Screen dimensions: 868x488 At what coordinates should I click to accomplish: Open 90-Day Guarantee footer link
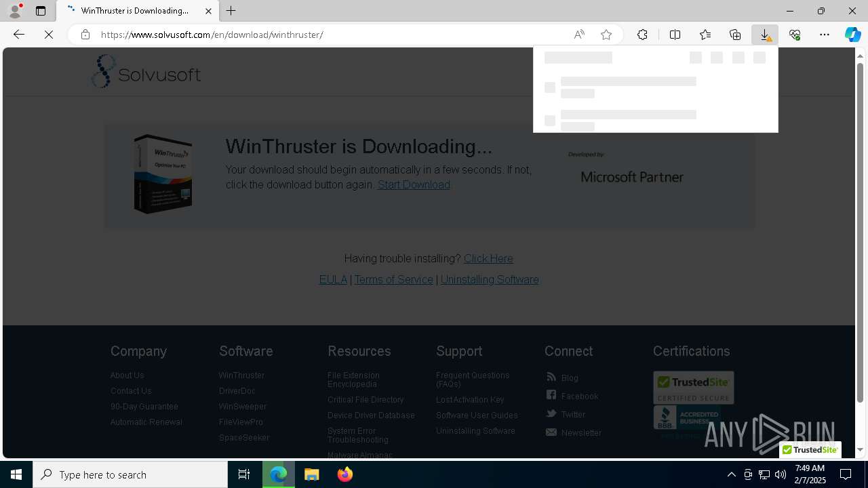[144, 406]
